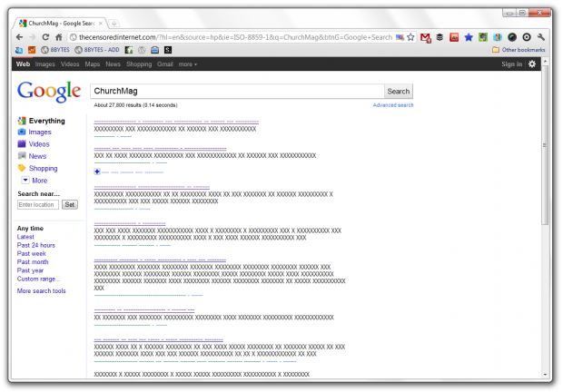
Task: Click the browser Back arrow
Action: [19, 37]
